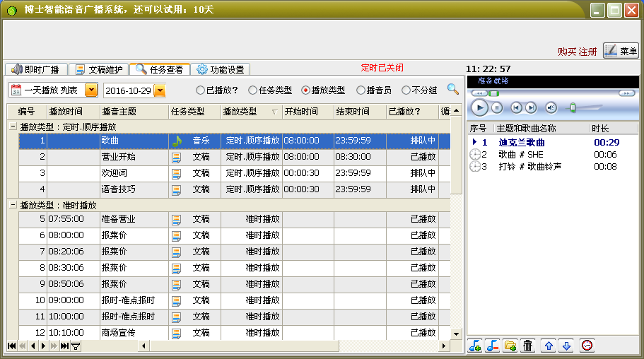
Task: Click the 10:00:00 报时-准点报时 row
Action: tap(235, 317)
